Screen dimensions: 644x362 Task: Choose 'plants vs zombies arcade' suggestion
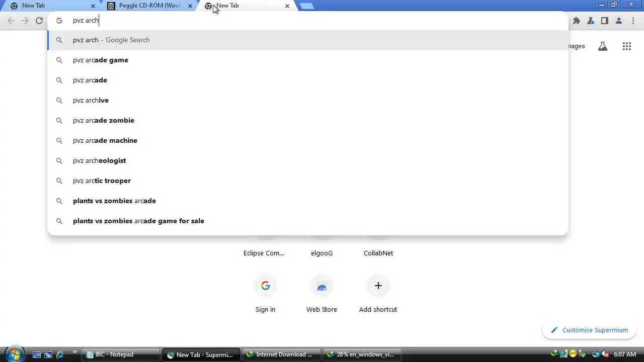pos(308,201)
